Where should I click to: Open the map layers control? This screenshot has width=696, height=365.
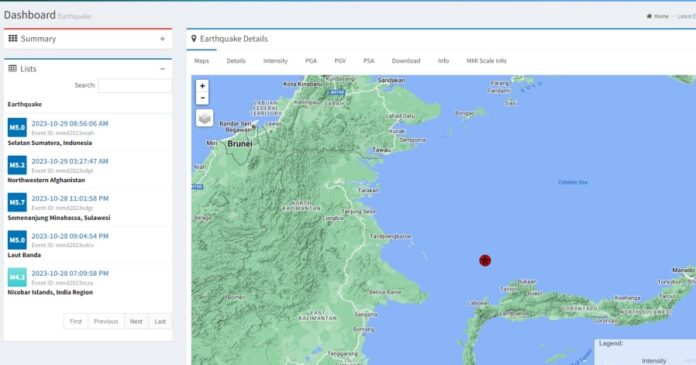(x=204, y=118)
